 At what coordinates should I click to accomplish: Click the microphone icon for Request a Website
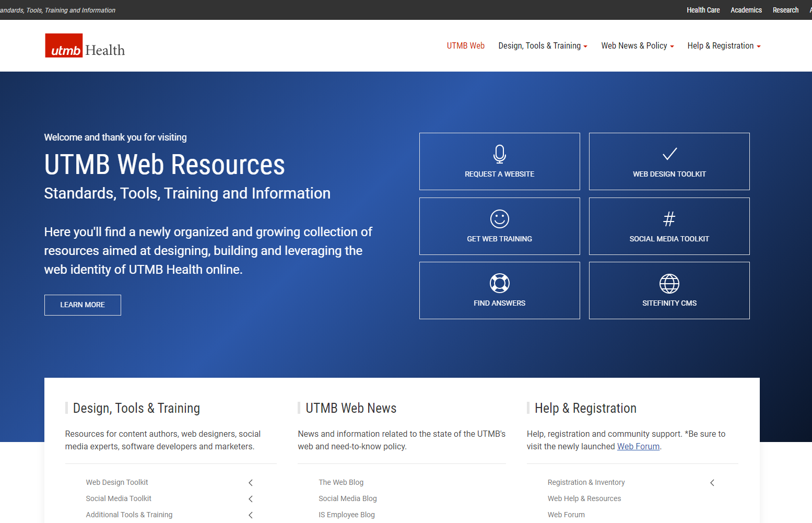tap(499, 154)
